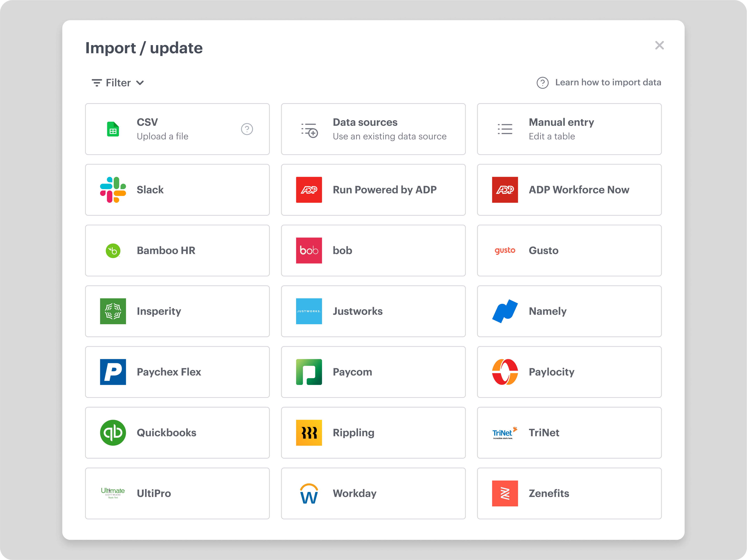Viewport: 747px width, 560px height.
Task: Select the TriNet label
Action: click(x=544, y=433)
